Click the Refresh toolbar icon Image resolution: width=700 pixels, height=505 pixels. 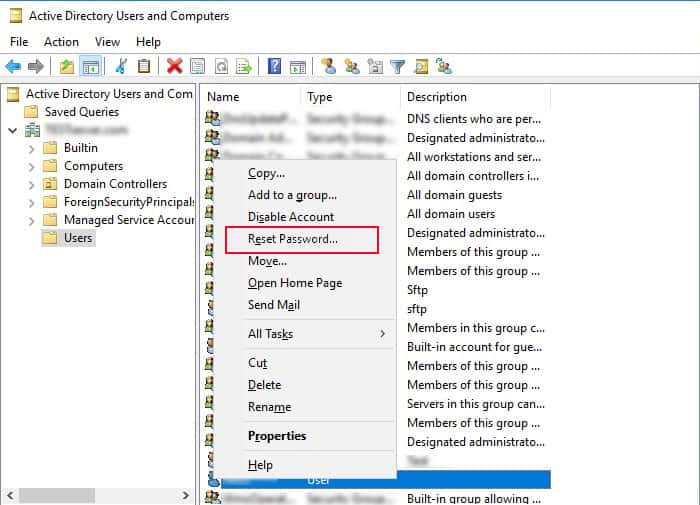coord(221,67)
